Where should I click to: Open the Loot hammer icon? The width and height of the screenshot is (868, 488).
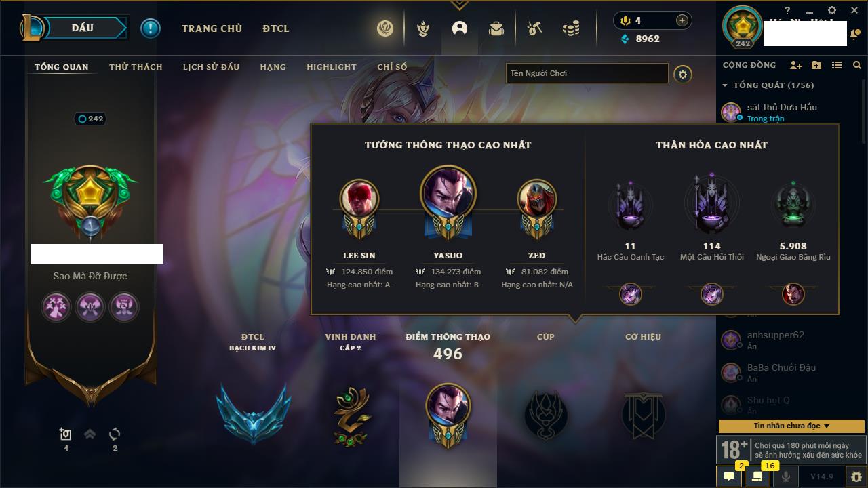tap(534, 28)
